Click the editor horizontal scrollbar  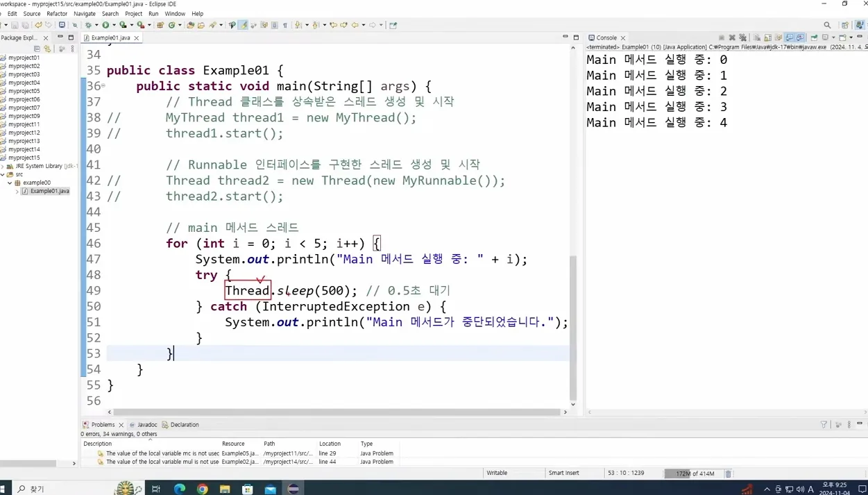337,412
